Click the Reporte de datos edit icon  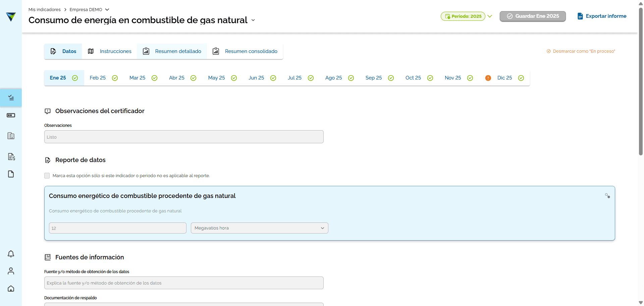pyautogui.click(x=48, y=160)
